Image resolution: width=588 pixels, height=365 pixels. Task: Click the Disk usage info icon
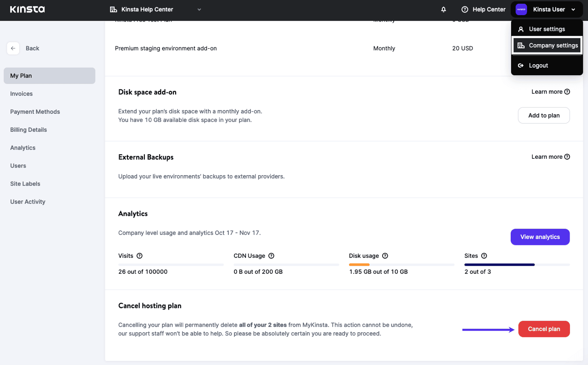tap(385, 256)
